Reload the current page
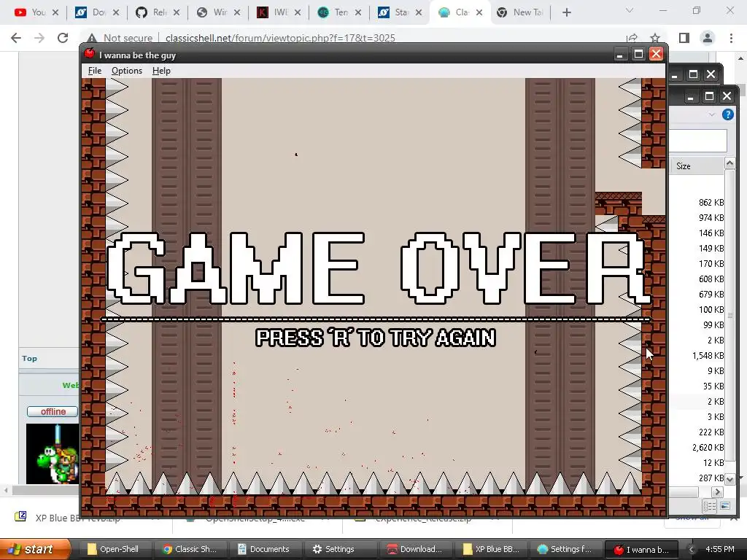 [63, 38]
